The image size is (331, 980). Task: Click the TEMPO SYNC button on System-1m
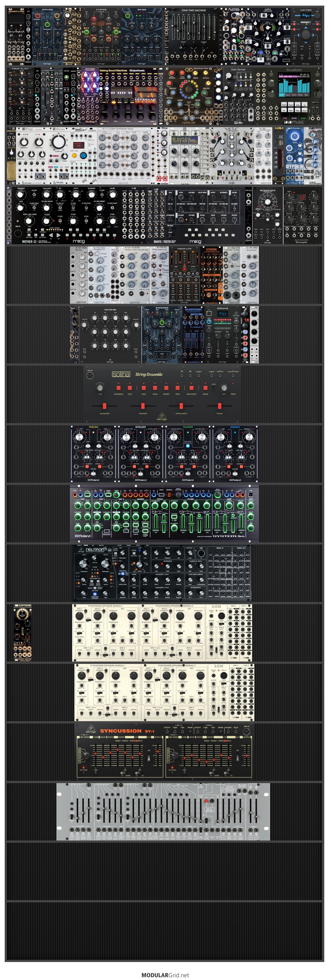(108, 495)
